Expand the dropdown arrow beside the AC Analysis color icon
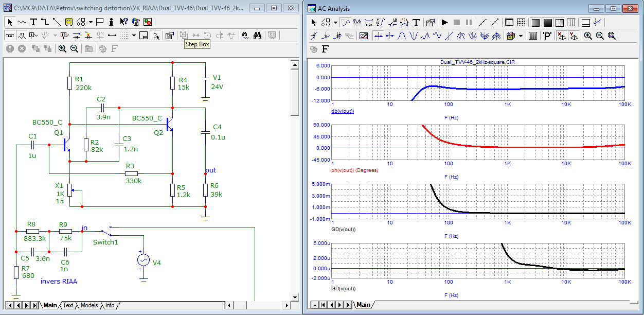The image size is (644, 315). coord(521,36)
